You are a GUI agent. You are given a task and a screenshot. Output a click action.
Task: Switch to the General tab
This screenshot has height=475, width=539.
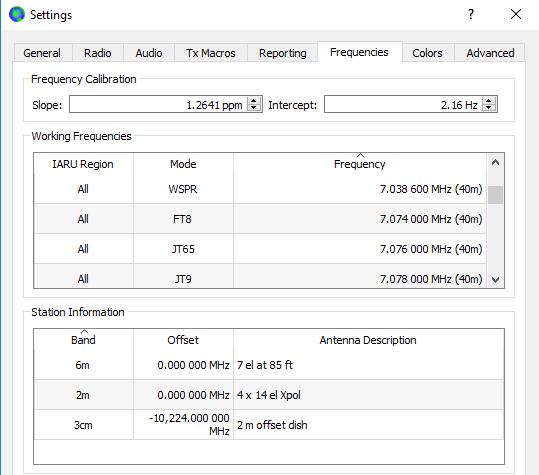click(x=42, y=53)
